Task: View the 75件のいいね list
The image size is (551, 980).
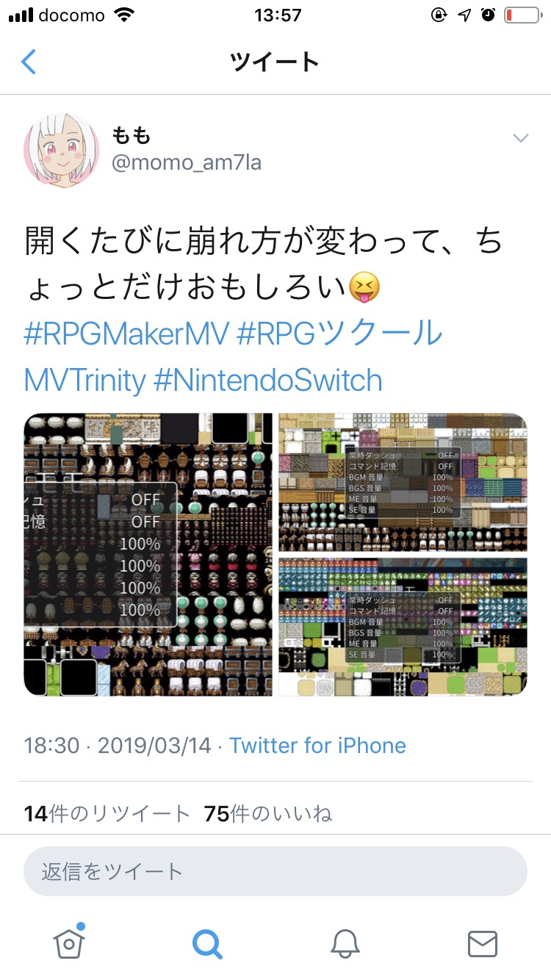Action: [268, 813]
